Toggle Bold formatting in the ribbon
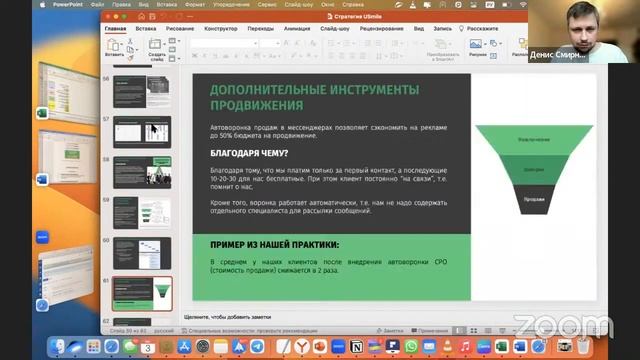This screenshot has height=360, width=640. 195,56
